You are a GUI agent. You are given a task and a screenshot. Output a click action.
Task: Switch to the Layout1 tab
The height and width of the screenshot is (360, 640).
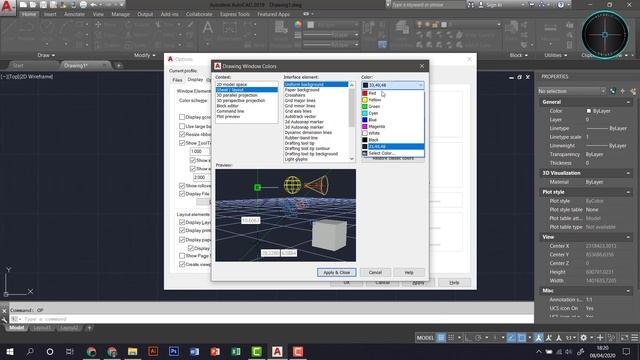pyautogui.click(x=42, y=328)
